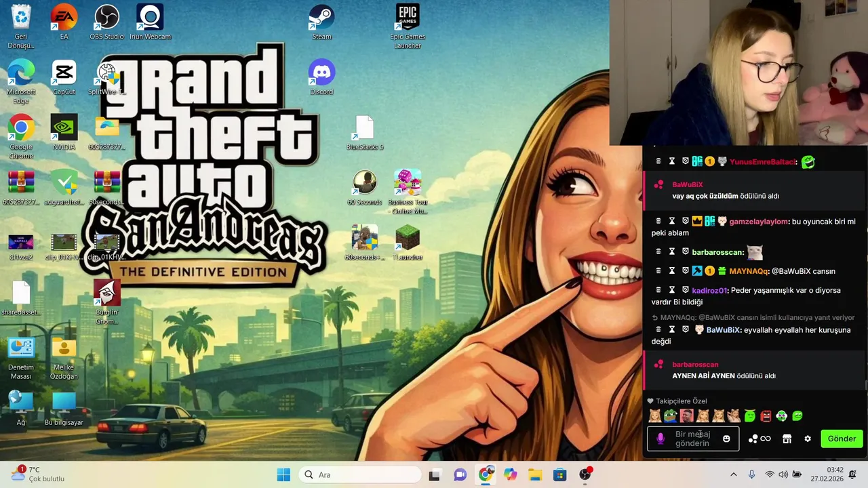Select Microsoft Edge desktop icon
This screenshot has width=868, height=488.
tap(21, 81)
